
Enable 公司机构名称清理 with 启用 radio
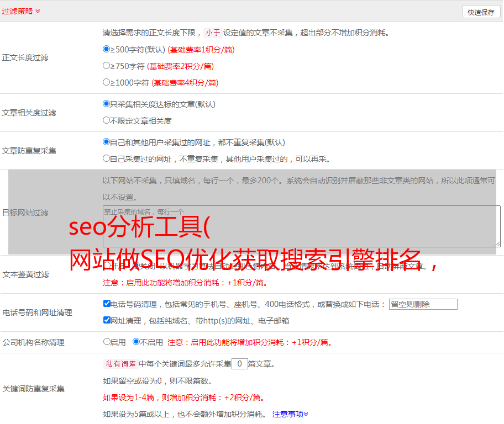(107, 342)
